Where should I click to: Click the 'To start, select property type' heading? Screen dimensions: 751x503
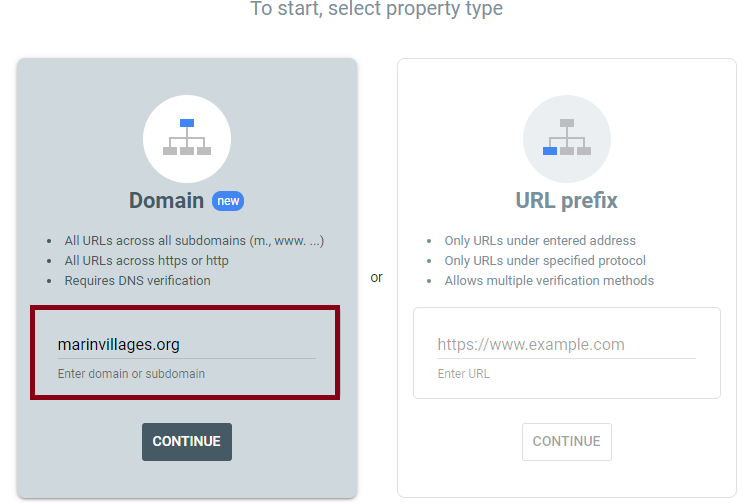click(376, 8)
